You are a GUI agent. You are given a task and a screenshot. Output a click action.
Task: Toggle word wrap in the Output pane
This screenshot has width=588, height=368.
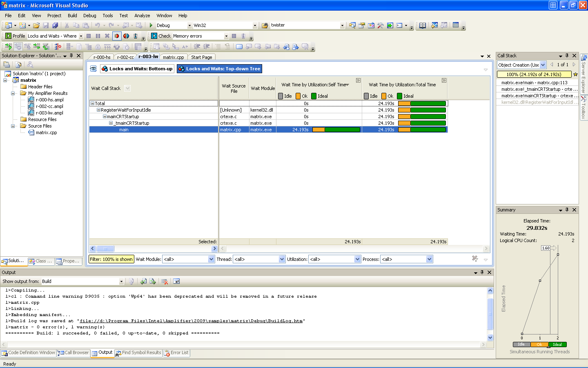[176, 281]
